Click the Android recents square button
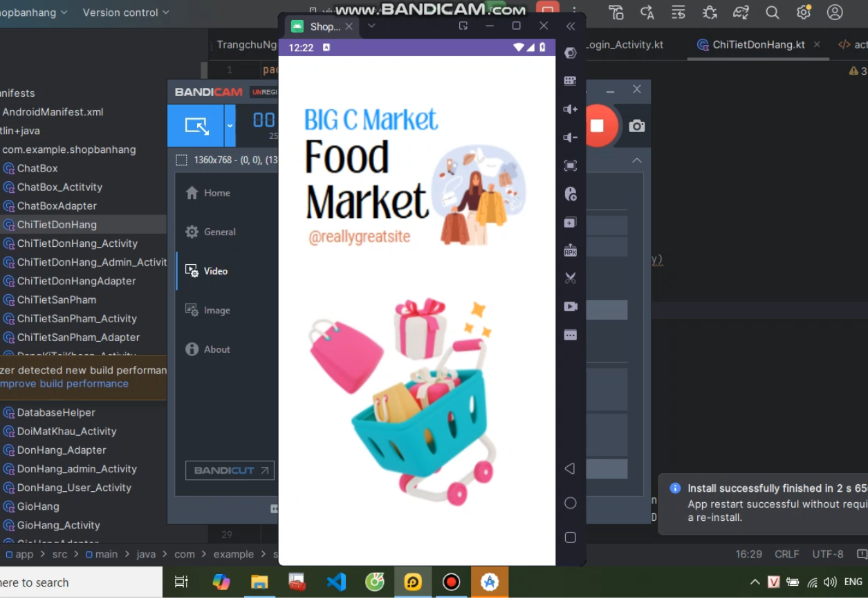 pos(570,537)
